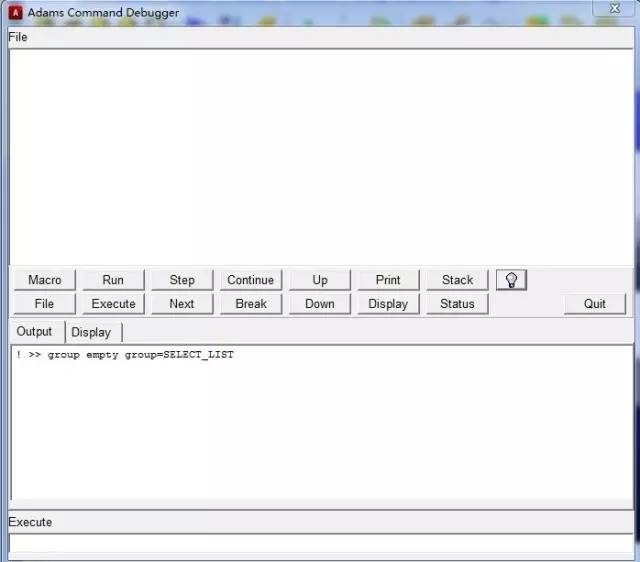
Task: Click the Print button
Action: (x=388, y=280)
